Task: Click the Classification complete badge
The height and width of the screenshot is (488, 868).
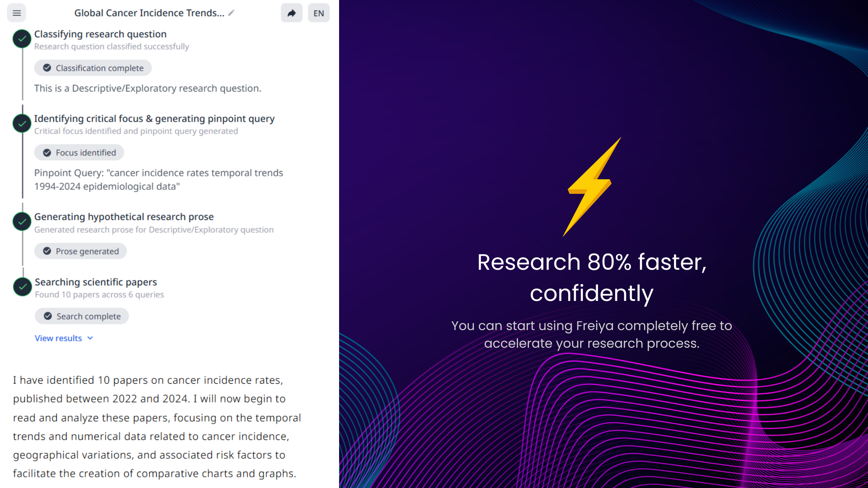Action: click(93, 68)
